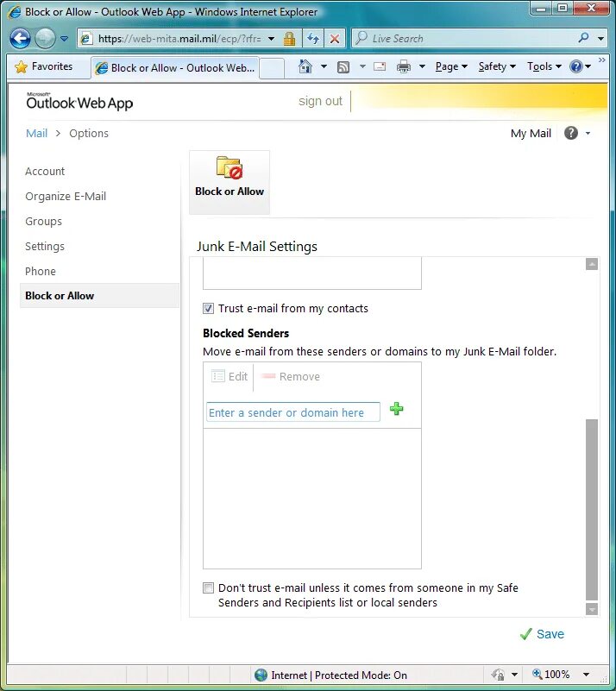Viewport: 616px width, 691px height.
Task: Click the browser Back arrow button
Action: click(20, 38)
